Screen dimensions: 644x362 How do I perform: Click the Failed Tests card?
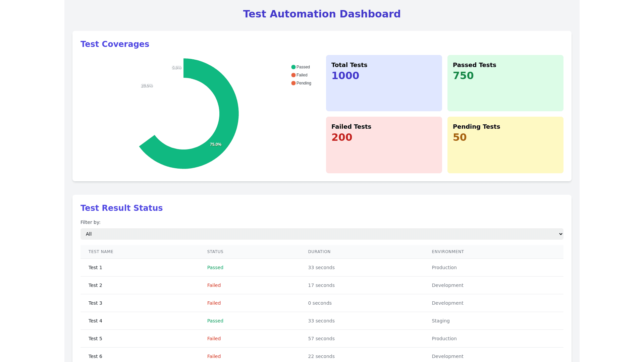384,145
